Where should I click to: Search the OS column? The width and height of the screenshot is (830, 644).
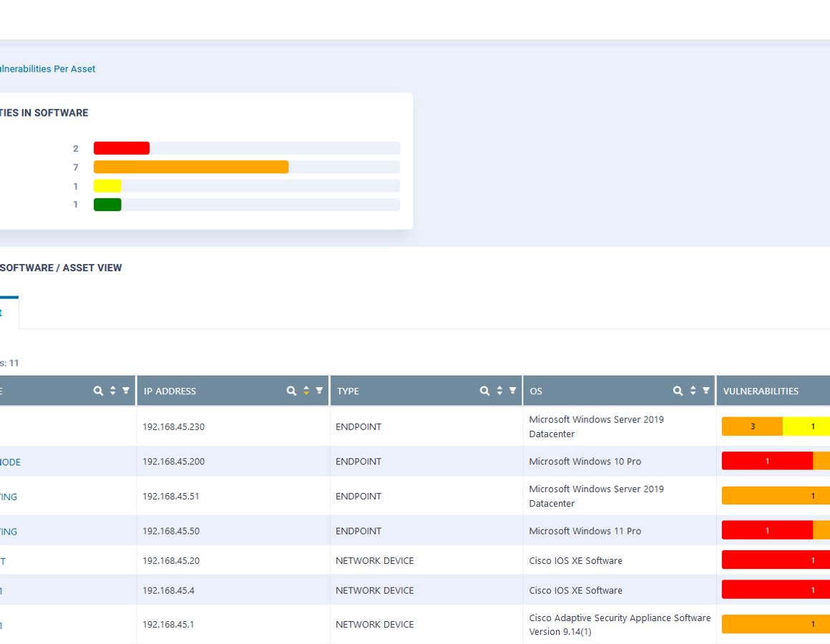tap(678, 391)
